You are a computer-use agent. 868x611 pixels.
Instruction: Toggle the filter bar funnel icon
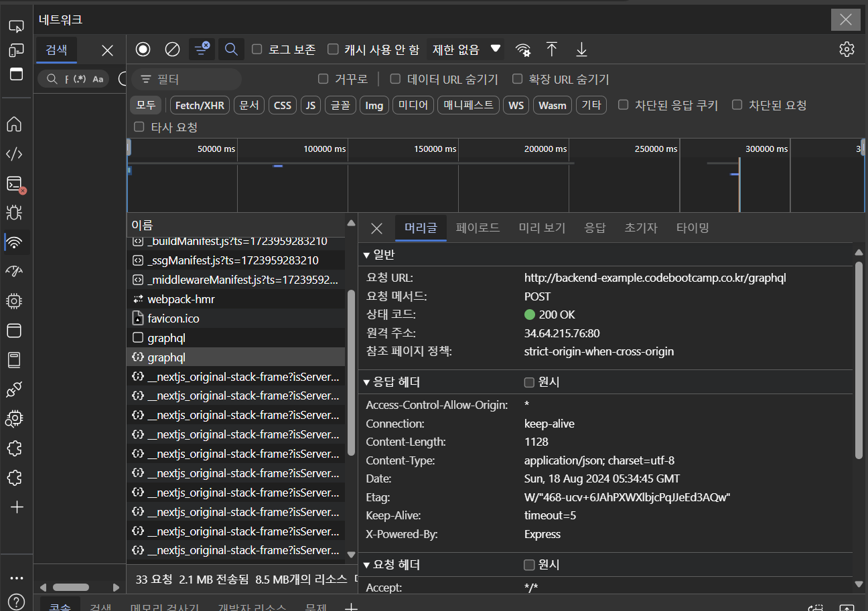202,49
